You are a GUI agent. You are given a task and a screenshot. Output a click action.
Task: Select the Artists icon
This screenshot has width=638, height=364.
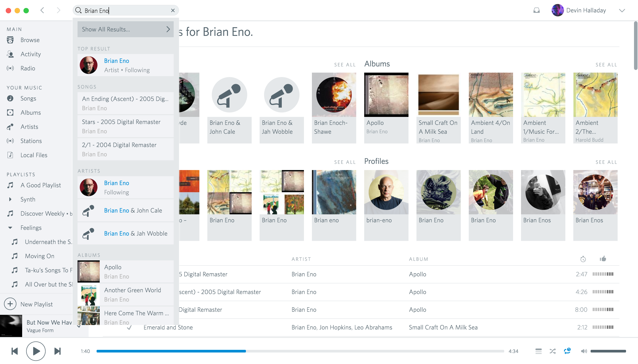pos(10,127)
